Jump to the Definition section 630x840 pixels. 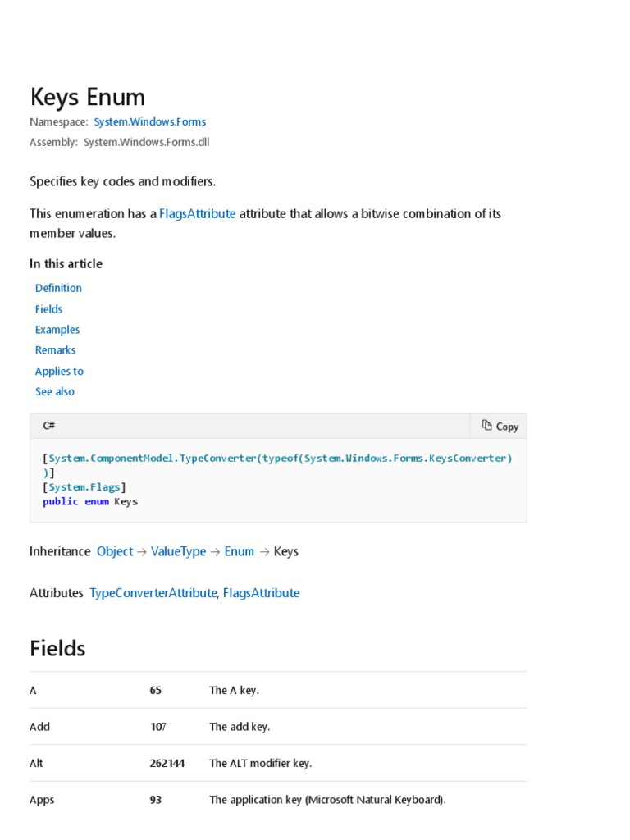58,288
